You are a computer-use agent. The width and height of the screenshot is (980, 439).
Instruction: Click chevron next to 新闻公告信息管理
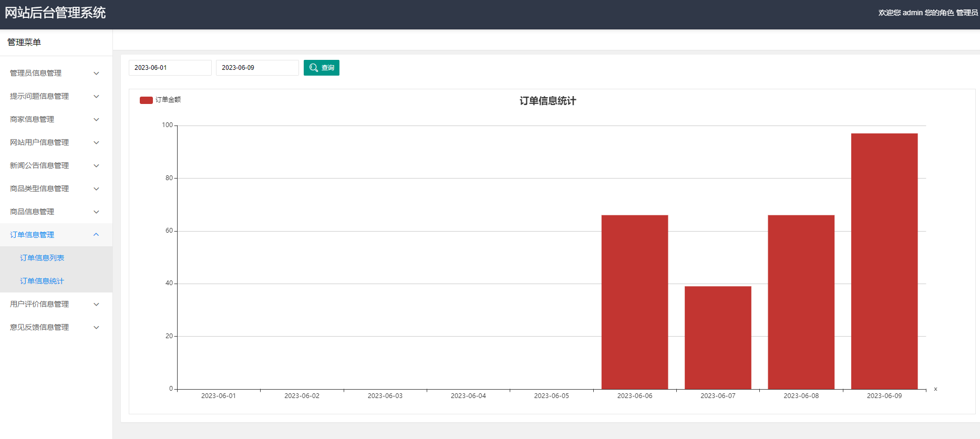(x=96, y=166)
